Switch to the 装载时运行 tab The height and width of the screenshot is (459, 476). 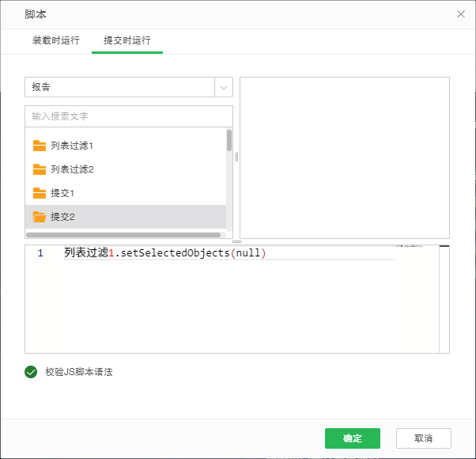pyautogui.click(x=55, y=40)
